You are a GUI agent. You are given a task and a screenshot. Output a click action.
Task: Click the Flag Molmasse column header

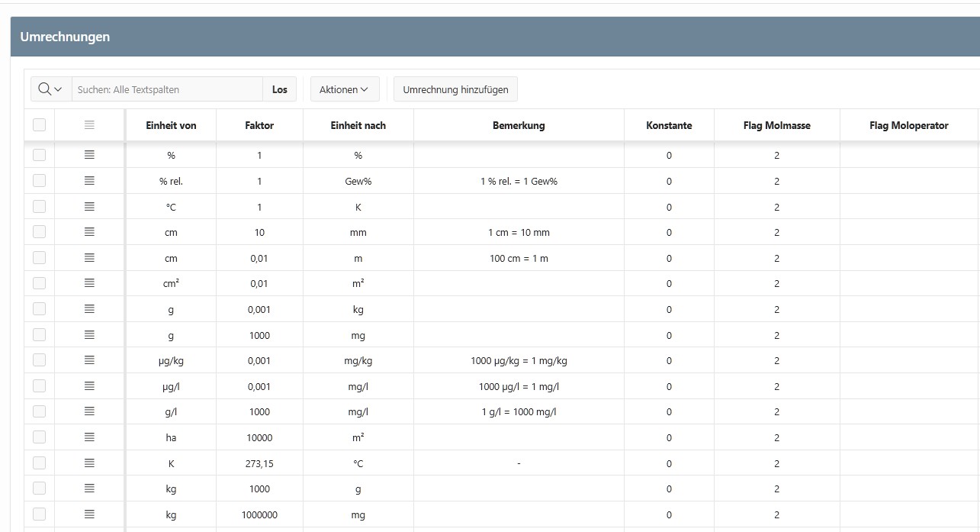coord(777,125)
